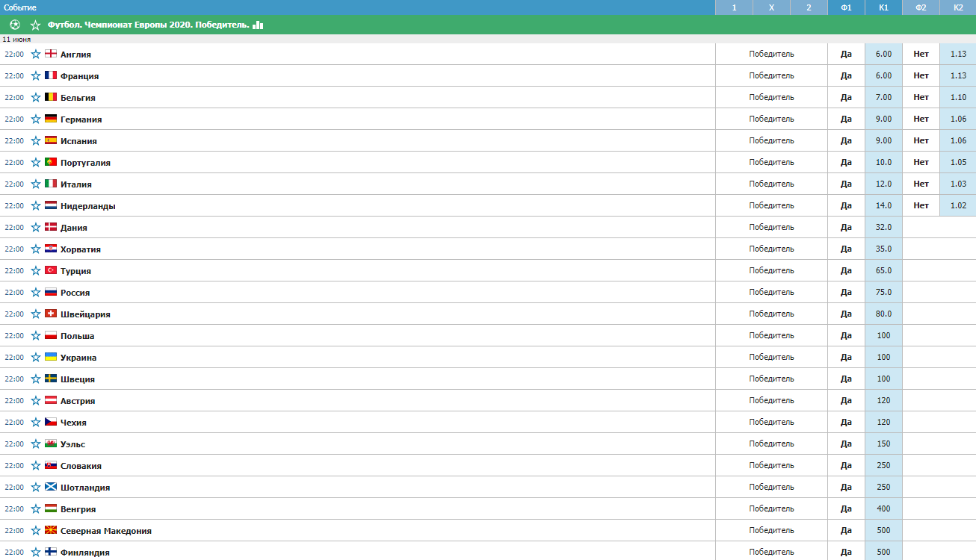Image resolution: width=976 pixels, height=560 pixels.
Task: Click the Wales flag icon
Action: pos(51,444)
